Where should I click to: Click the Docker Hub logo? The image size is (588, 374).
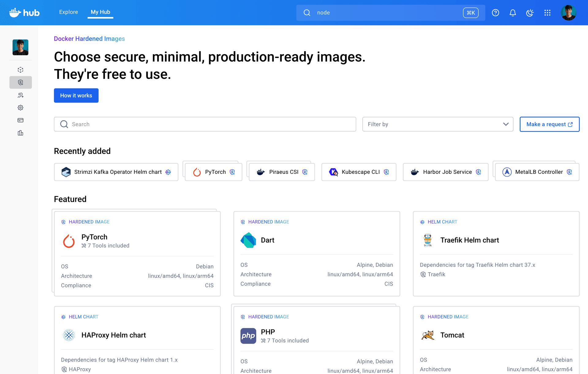click(x=24, y=13)
